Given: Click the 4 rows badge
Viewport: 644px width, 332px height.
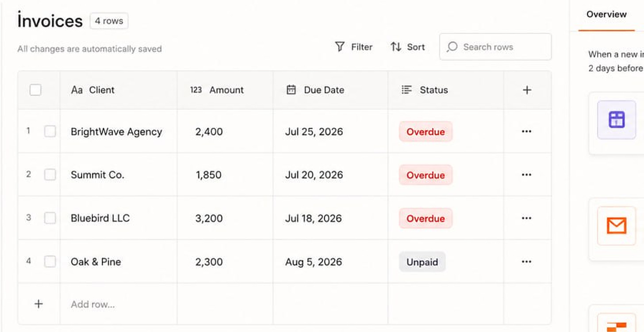Looking at the screenshot, I should tap(109, 21).
